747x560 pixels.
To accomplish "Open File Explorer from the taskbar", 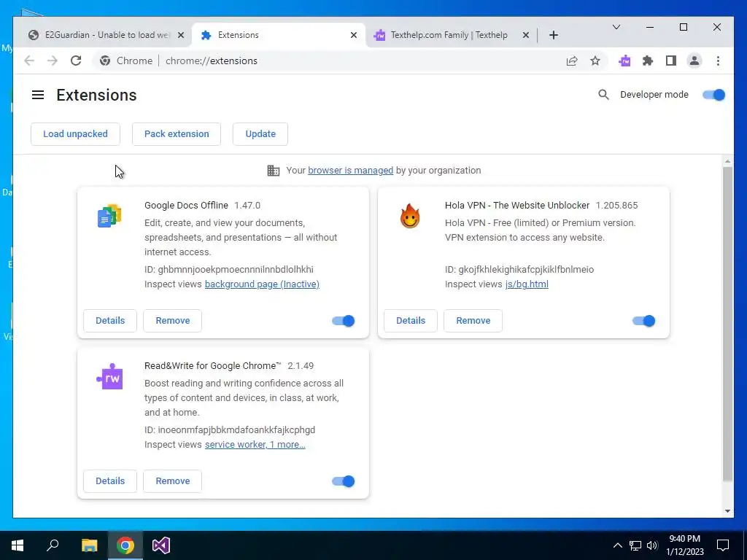I will click(x=89, y=545).
